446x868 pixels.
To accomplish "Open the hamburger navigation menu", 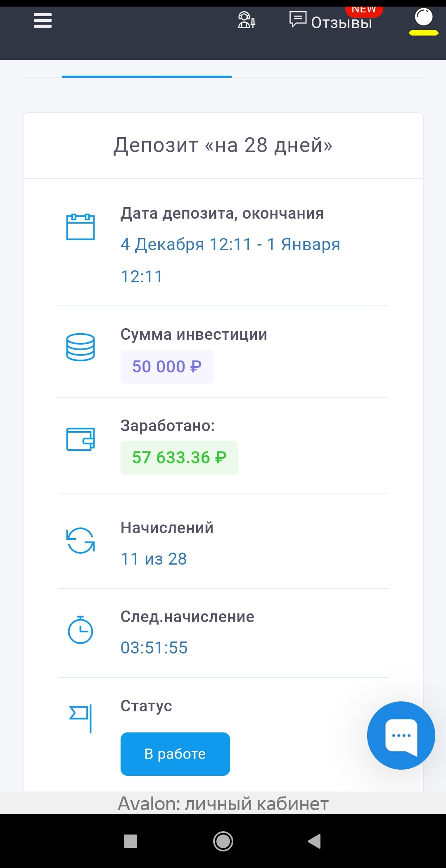I will [x=43, y=20].
